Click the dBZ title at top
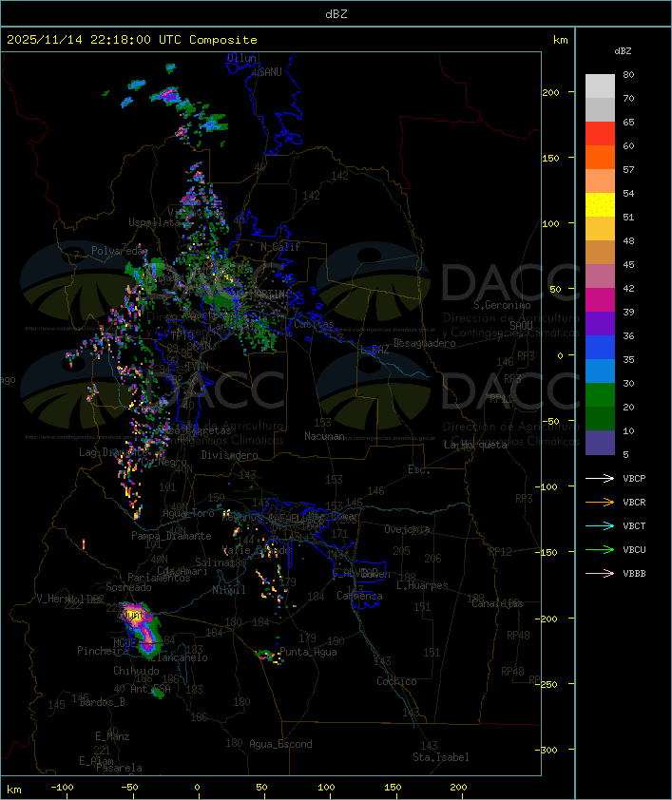This screenshot has height=800, width=672. click(x=336, y=14)
